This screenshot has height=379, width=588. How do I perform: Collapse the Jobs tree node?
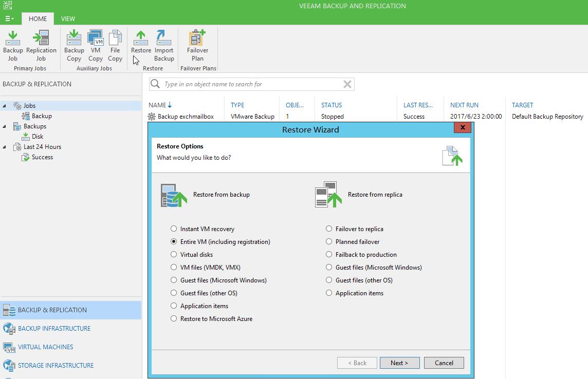coord(5,106)
